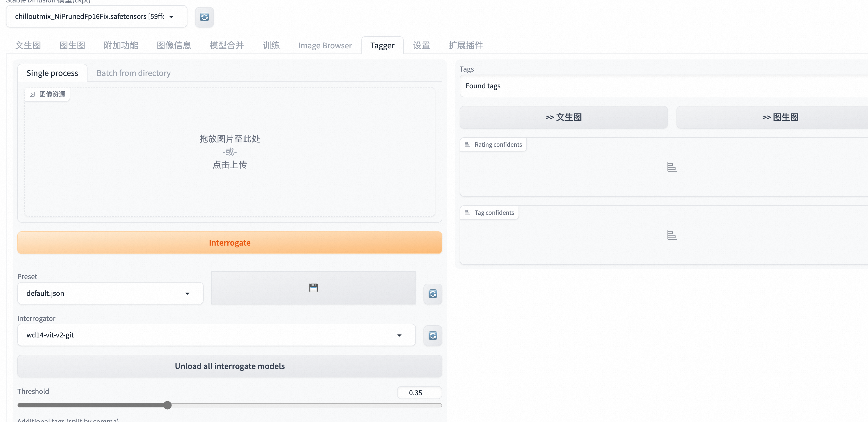Go to the 扩展插件 extensions tab
The height and width of the screenshot is (422, 868).
point(465,45)
